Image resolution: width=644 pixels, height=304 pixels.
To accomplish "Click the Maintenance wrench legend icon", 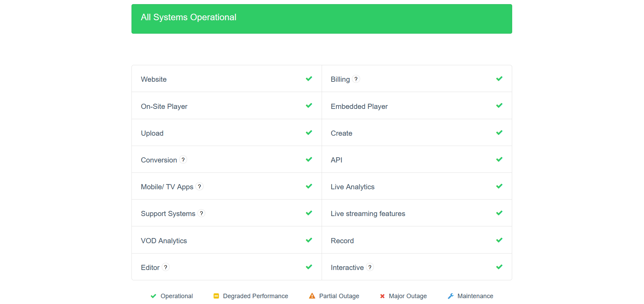I will point(451,296).
